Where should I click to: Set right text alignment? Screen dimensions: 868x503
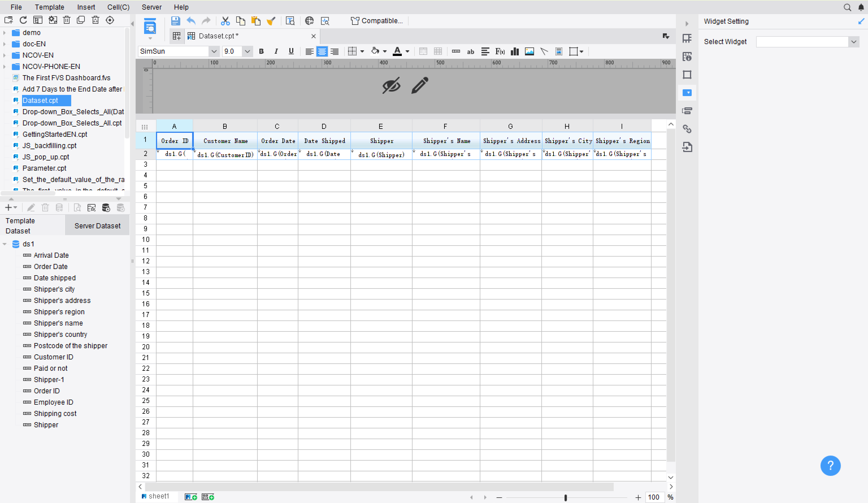(x=335, y=51)
